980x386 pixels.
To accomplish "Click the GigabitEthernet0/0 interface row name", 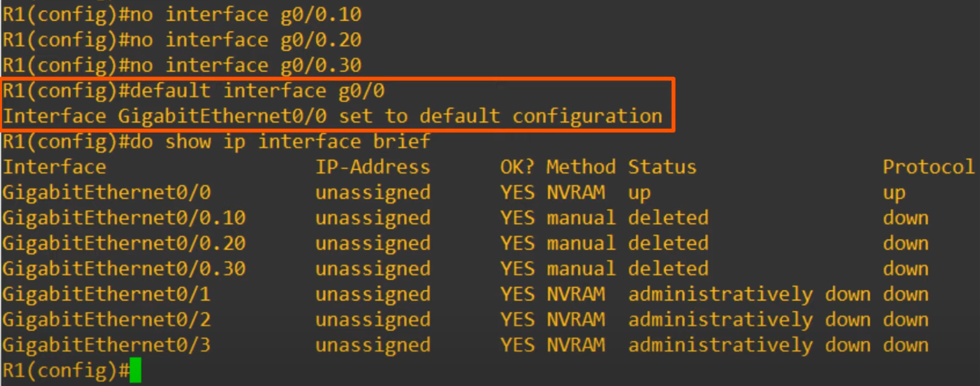I will click(107, 193).
